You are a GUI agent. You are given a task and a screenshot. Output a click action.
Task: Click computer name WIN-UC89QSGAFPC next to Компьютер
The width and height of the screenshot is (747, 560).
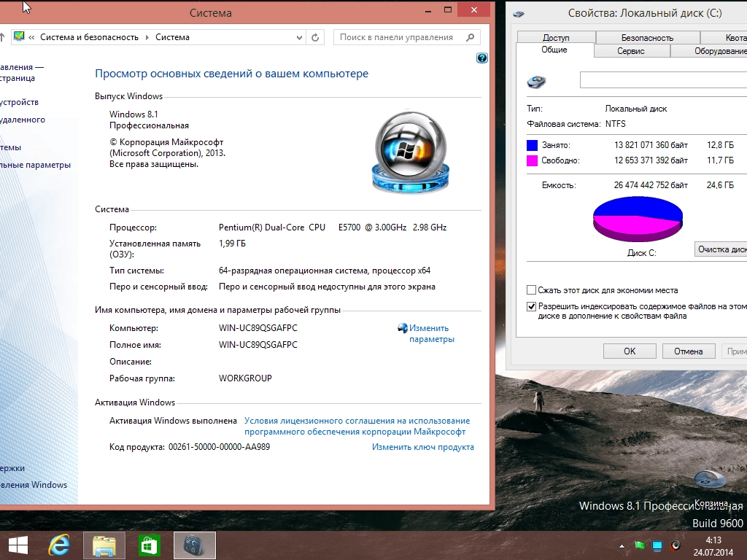pyautogui.click(x=258, y=327)
